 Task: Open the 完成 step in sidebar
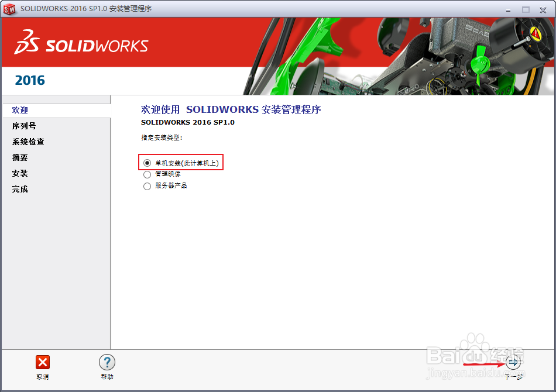click(x=20, y=189)
